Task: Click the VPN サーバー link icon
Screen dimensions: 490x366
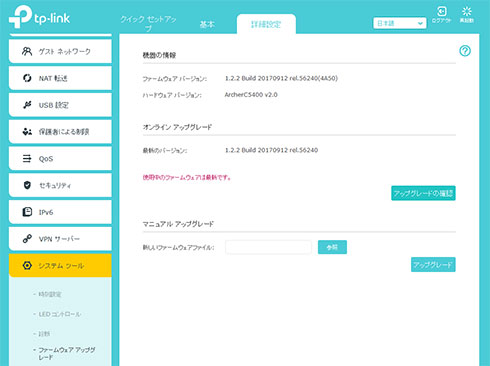Action: coord(27,239)
